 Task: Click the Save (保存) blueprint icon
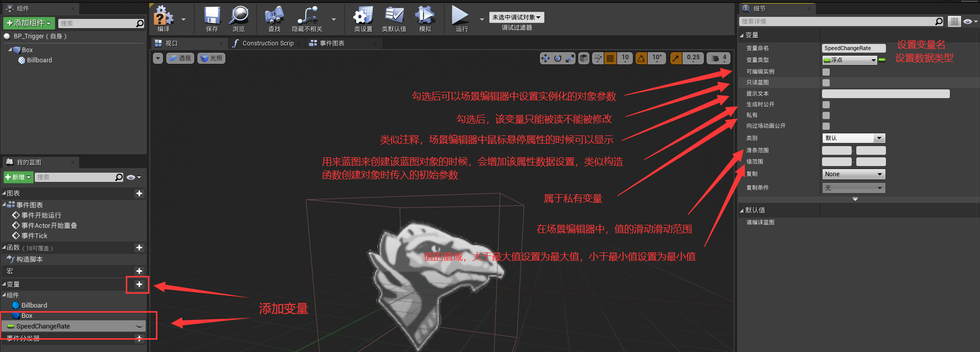tap(212, 17)
